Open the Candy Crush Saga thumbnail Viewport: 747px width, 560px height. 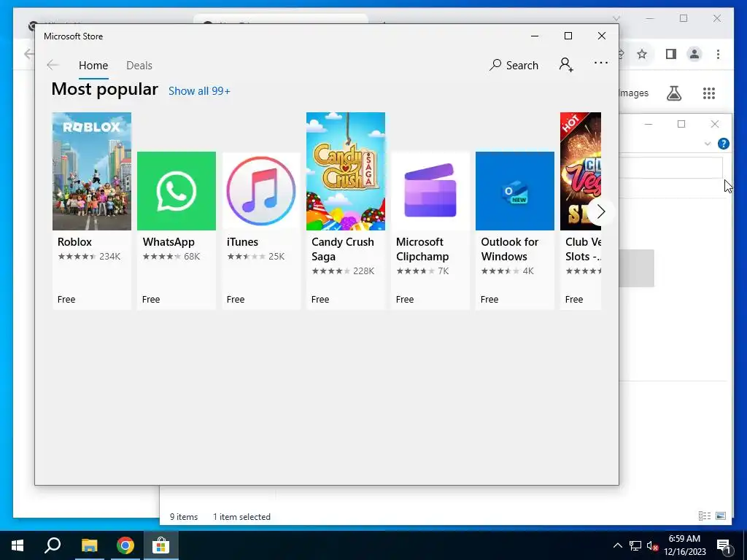345,171
